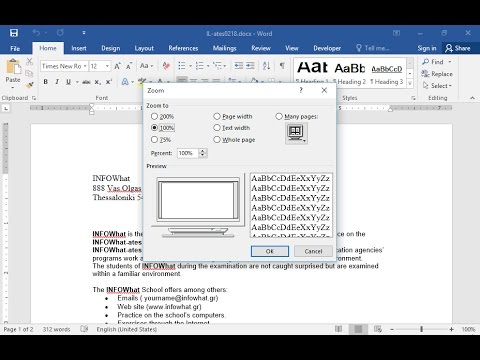
Task: Click the Percent input field
Action: [x=188, y=153]
